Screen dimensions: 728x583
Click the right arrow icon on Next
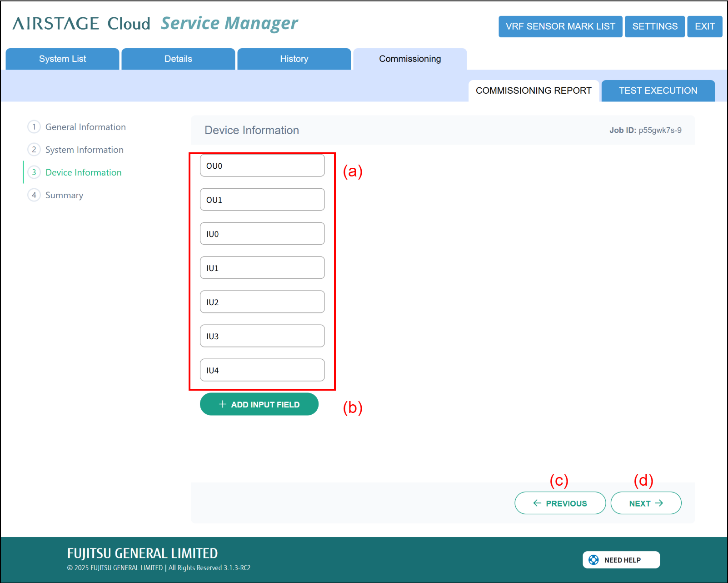tap(659, 503)
